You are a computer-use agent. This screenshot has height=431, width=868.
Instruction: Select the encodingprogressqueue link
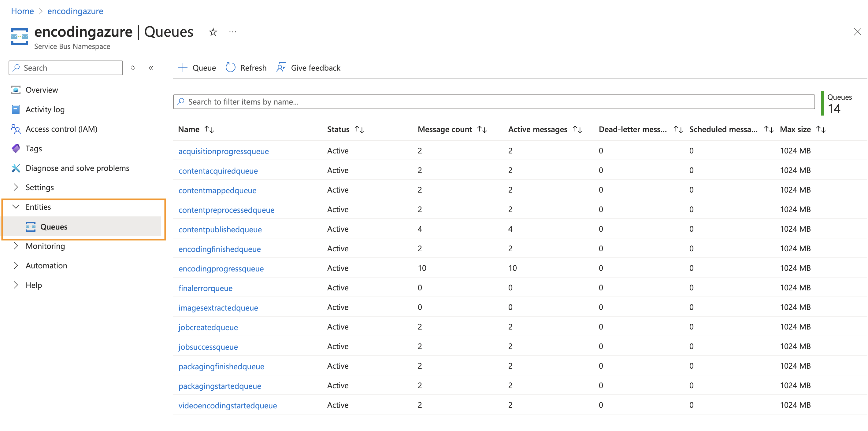(222, 268)
